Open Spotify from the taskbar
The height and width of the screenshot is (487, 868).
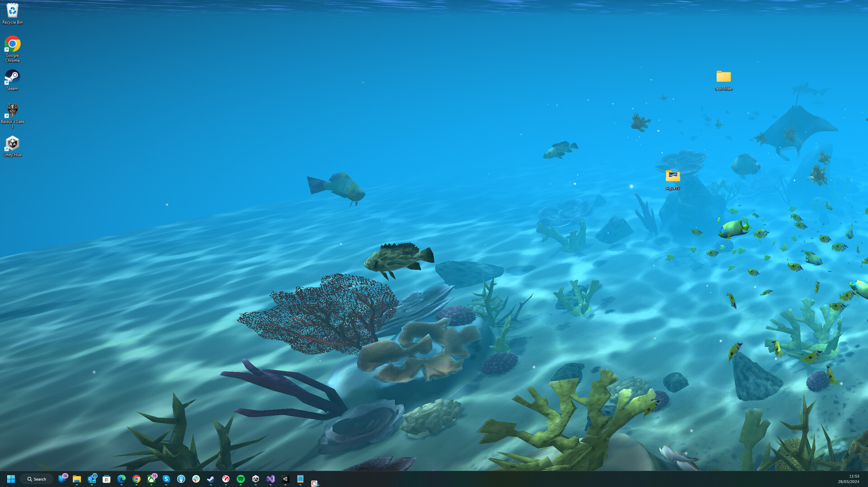[241, 479]
